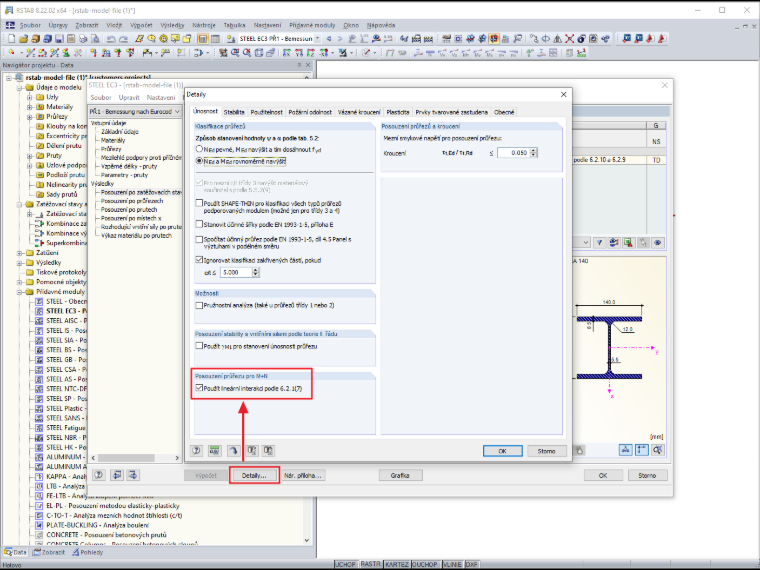Click the project navigator vertical scrollbar down arrow
The image size is (760, 570).
pyautogui.click(x=306, y=540)
